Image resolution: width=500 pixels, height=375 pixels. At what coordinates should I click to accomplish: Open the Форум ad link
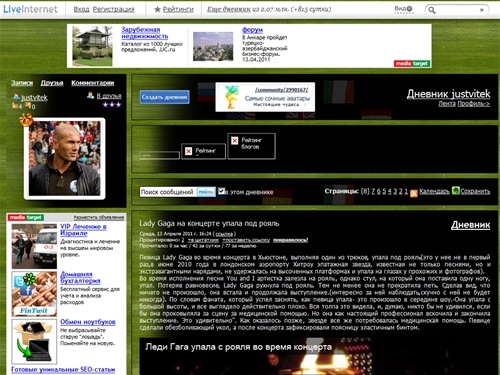point(252,30)
